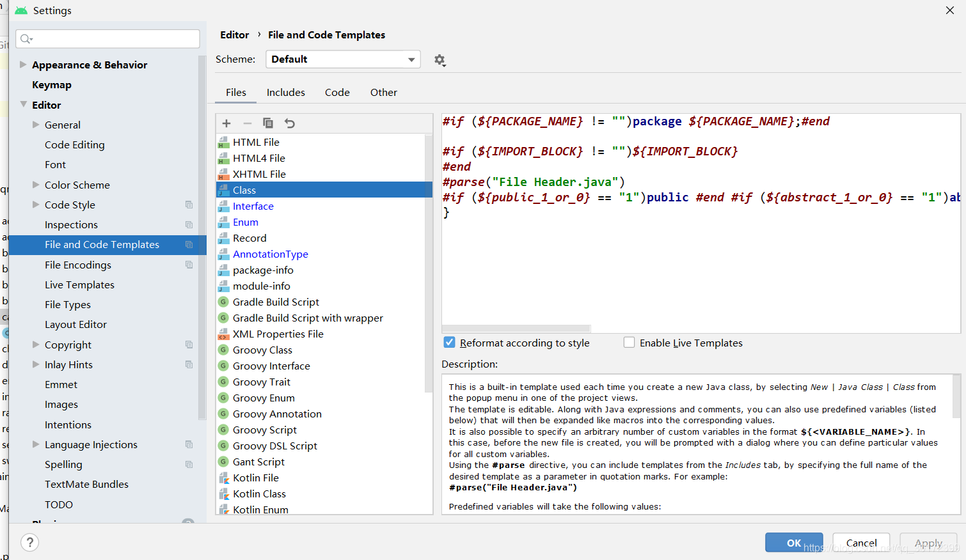Click the Gradle Build Script icon
Viewport: 966px width, 560px height.
coord(223,302)
